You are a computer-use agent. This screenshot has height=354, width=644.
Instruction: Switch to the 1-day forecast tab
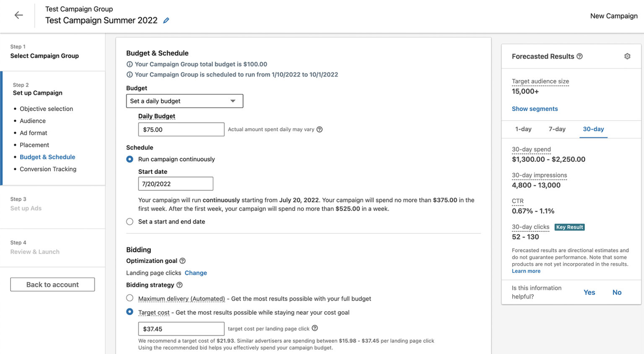(523, 129)
